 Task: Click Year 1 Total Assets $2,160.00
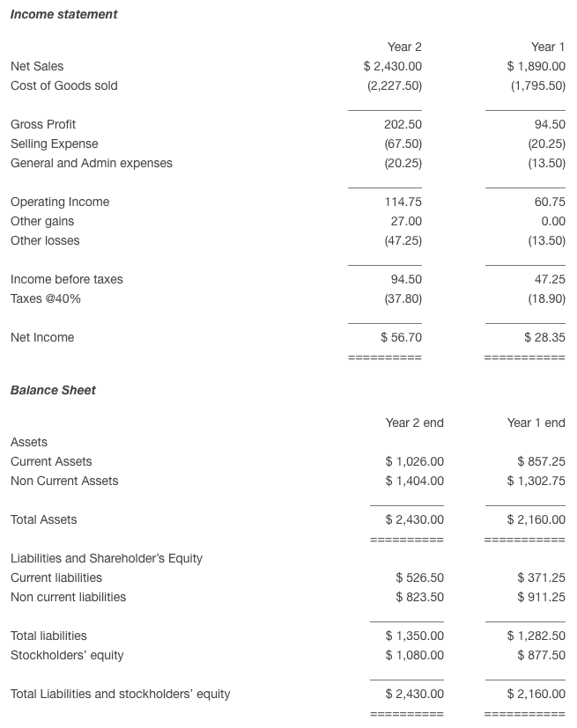tap(536, 519)
